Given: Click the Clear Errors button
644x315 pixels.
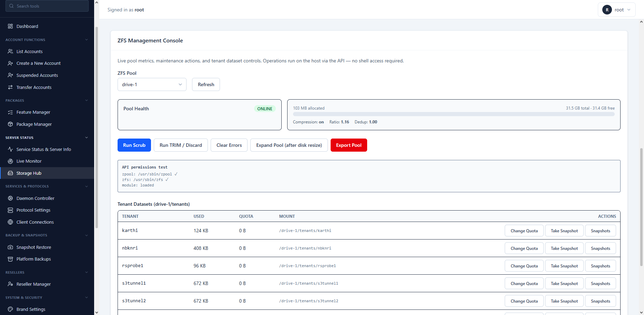Looking at the screenshot, I should (x=229, y=145).
